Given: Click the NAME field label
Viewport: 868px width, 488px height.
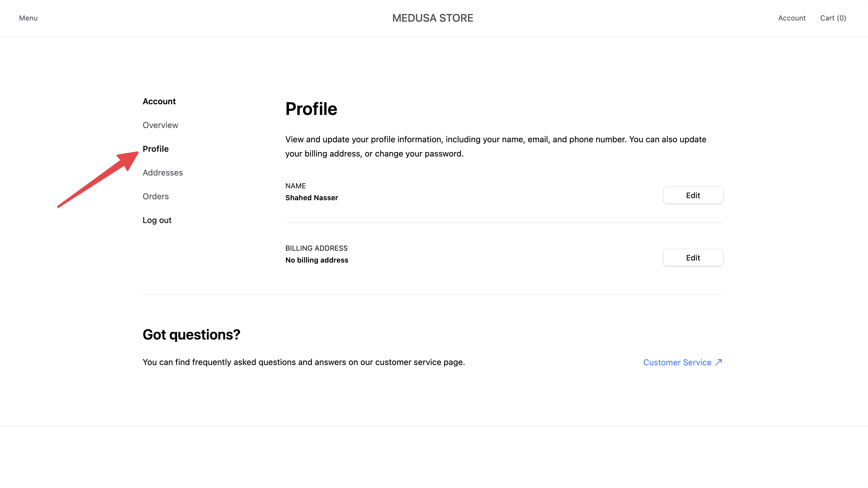Looking at the screenshot, I should click(x=295, y=186).
